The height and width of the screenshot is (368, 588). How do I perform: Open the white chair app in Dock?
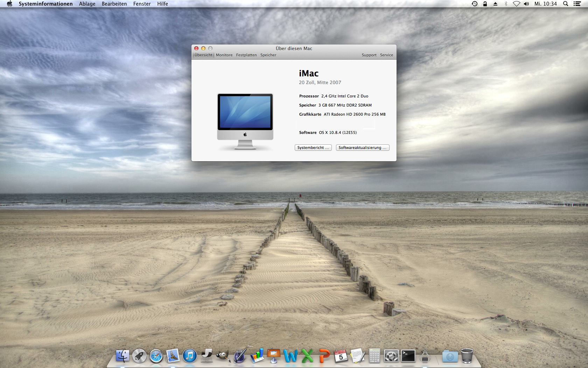[x=206, y=356]
